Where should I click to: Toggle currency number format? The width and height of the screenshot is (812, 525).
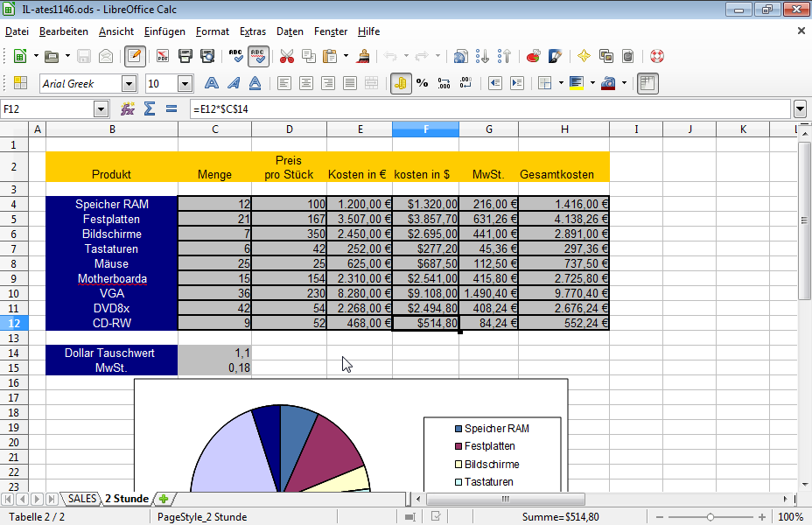(401, 83)
